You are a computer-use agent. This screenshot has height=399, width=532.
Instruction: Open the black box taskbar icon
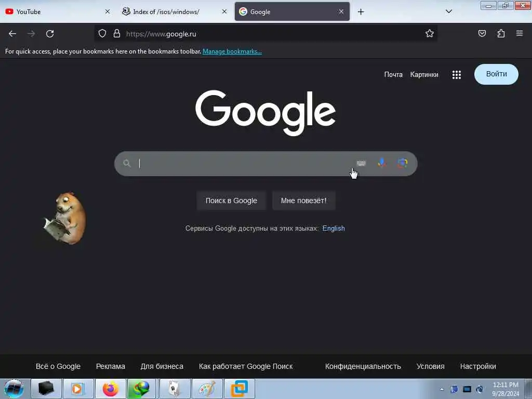click(46, 389)
